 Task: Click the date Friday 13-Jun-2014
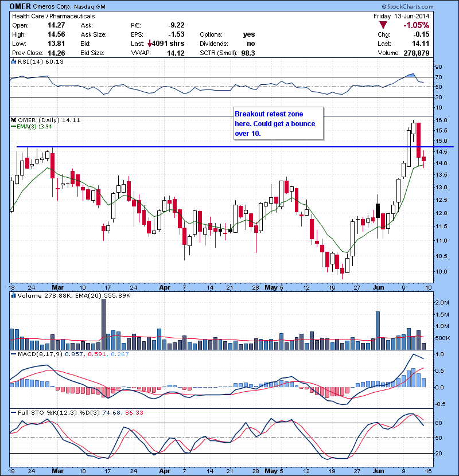pos(401,16)
